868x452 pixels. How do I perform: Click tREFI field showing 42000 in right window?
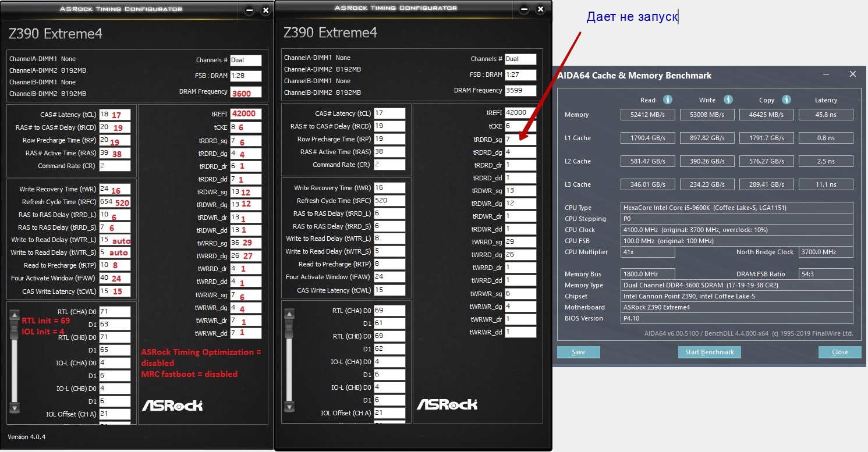pos(520,113)
